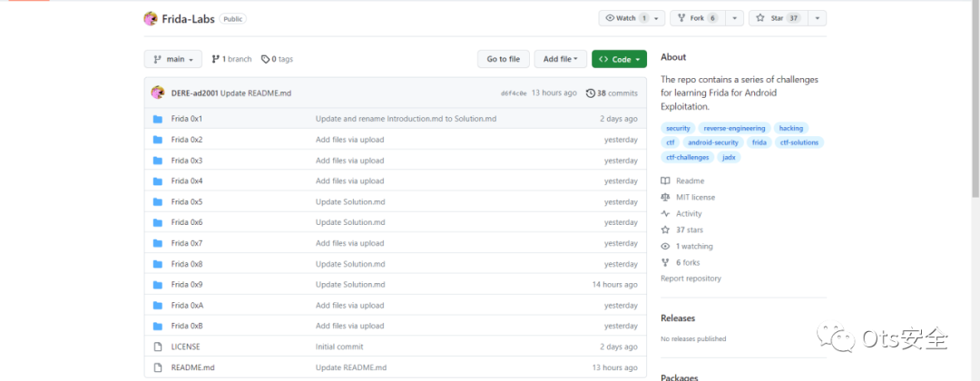Click the star icon beside 37 stars
This screenshot has width=980, height=381.
pyautogui.click(x=665, y=230)
